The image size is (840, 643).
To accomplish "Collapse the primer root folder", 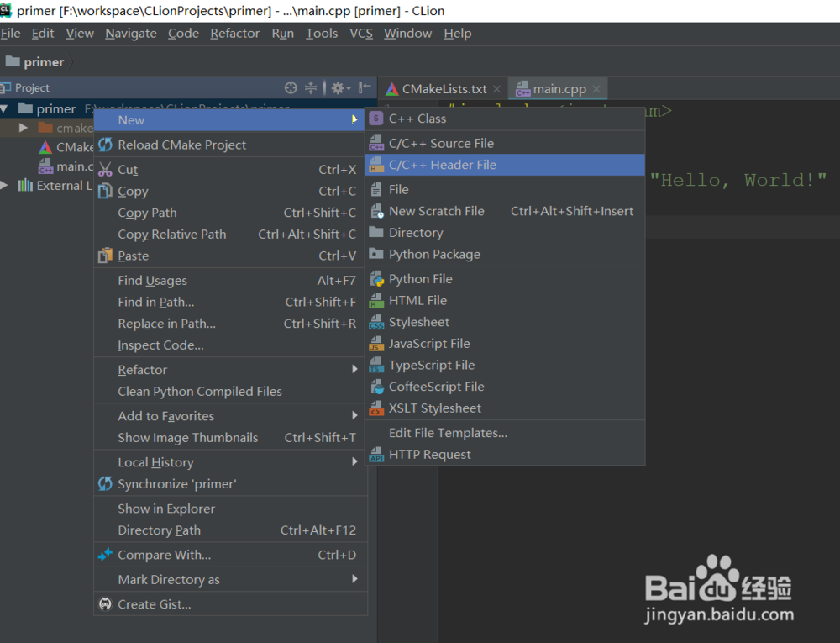I will click(x=4, y=108).
